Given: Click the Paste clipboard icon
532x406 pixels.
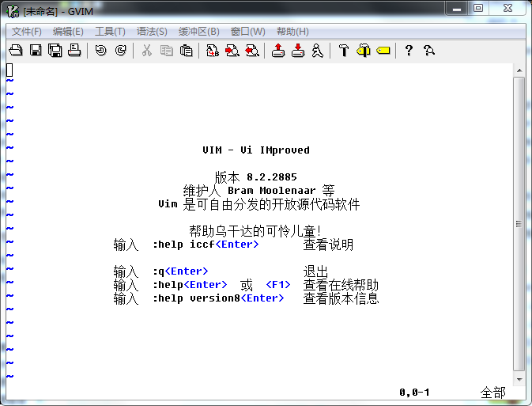Looking at the screenshot, I should pyautogui.click(x=186, y=51).
